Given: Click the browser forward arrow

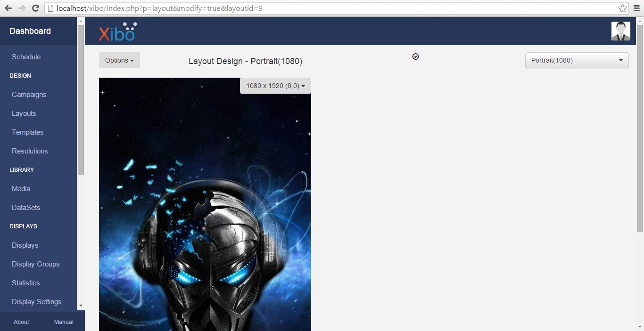Looking at the screenshot, I should [x=22, y=8].
